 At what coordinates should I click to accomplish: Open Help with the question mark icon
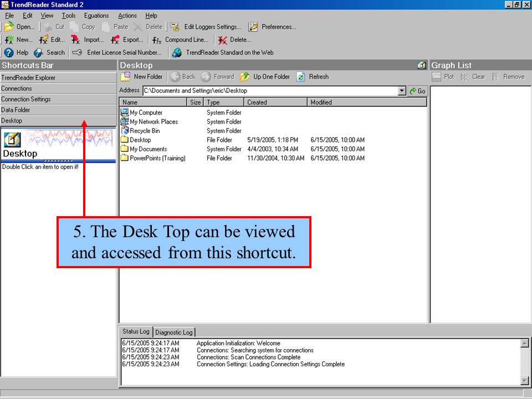(x=9, y=53)
